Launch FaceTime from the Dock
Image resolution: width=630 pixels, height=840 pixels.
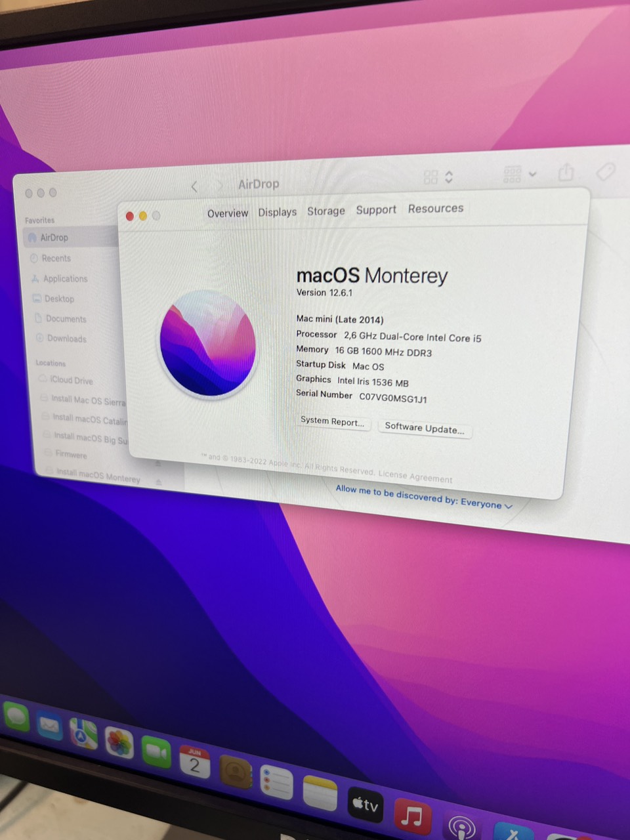[156, 753]
